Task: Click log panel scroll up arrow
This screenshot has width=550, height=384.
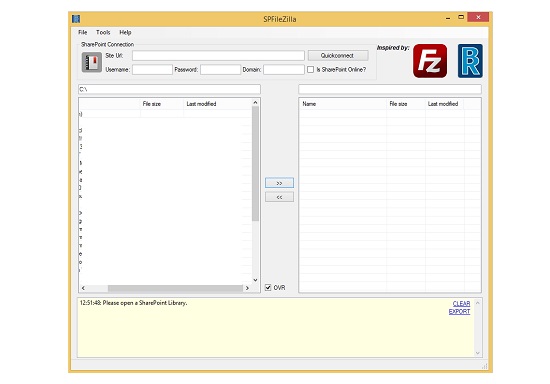Action: [x=477, y=303]
